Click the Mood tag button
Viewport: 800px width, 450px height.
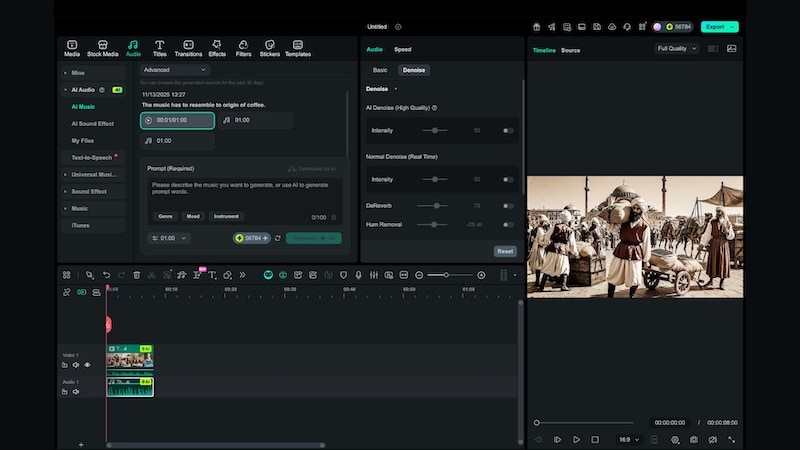coord(193,216)
